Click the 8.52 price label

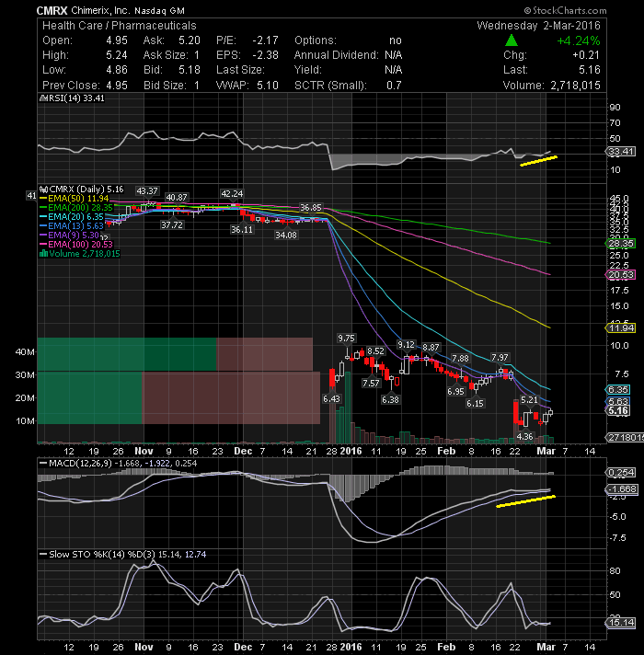375,350
